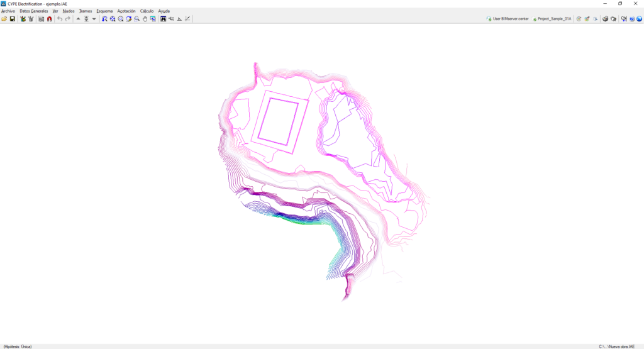This screenshot has height=349, width=644.
Task: Click the dotted dimension tool icon
Action: 171,19
